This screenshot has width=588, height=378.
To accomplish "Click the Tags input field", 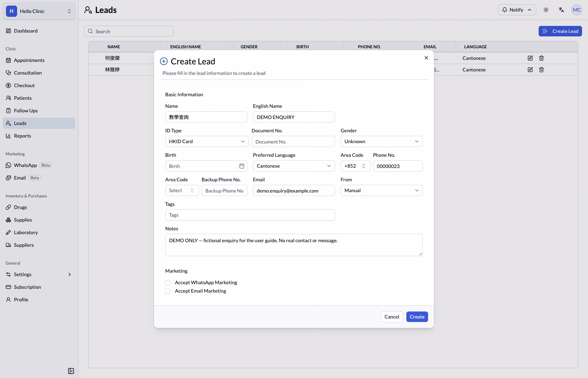I will point(250,215).
